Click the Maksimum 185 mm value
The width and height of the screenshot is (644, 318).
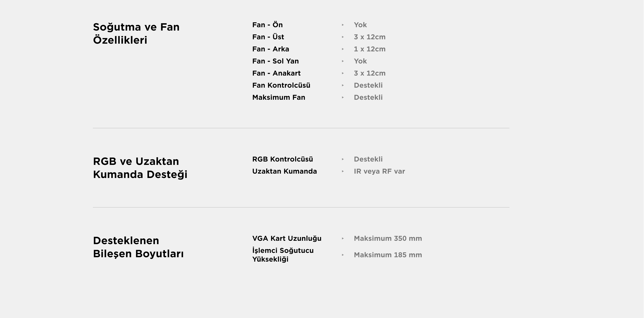coord(388,255)
